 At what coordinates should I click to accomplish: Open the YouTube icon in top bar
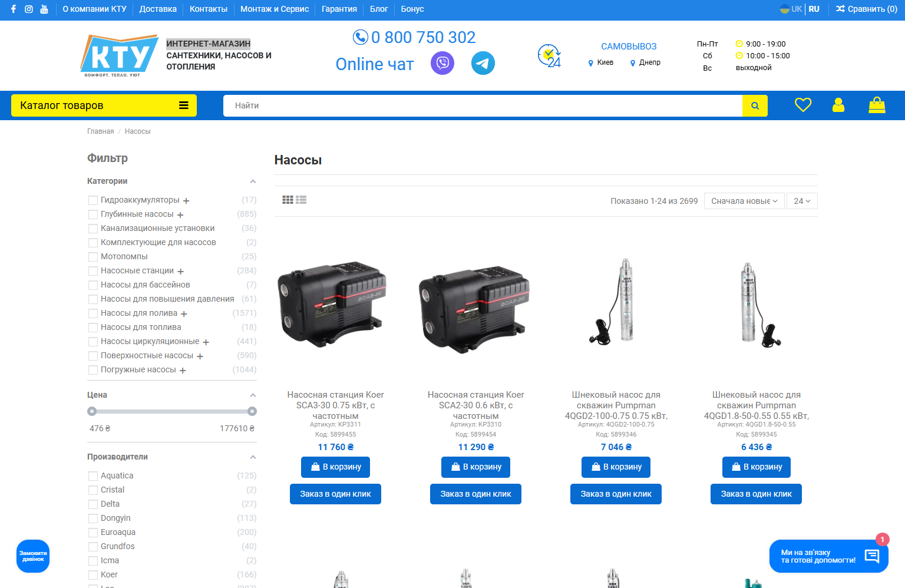coord(44,9)
